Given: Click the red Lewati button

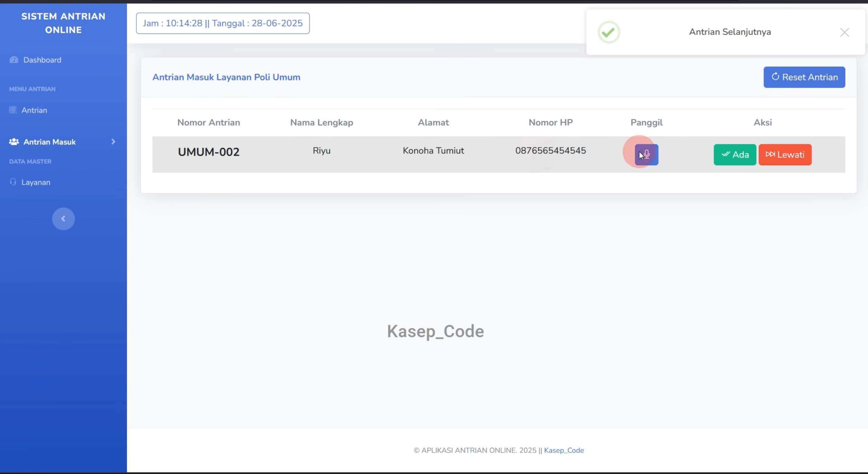Looking at the screenshot, I should pos(785,155).
